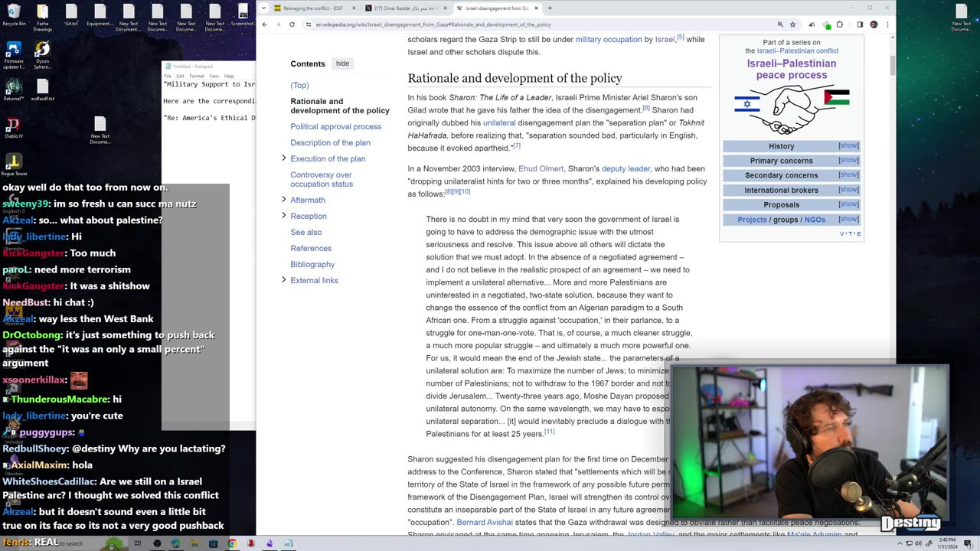Show the International brokers group

pos(848,189)
